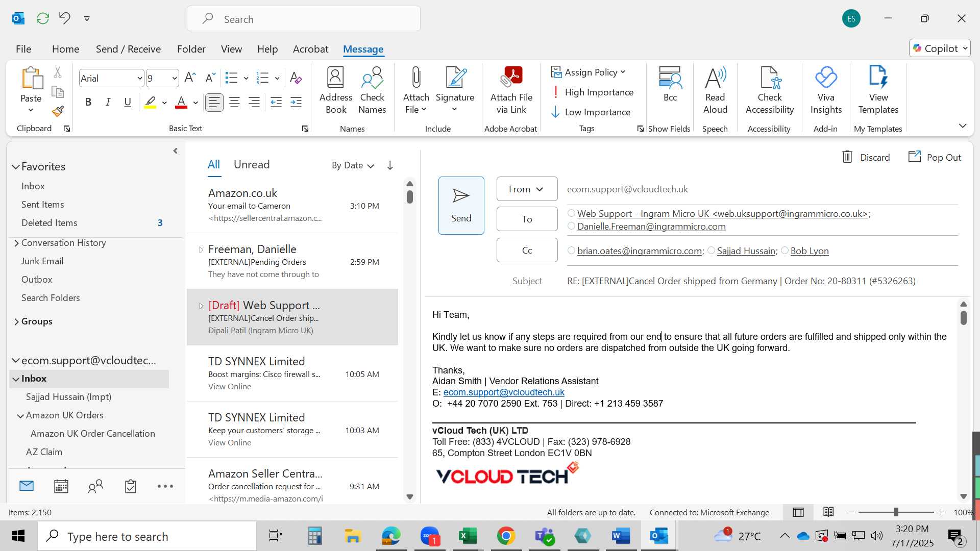980x551 pixels.
Task: Open the font color picker arrow
Action: [x=195, y=103]
